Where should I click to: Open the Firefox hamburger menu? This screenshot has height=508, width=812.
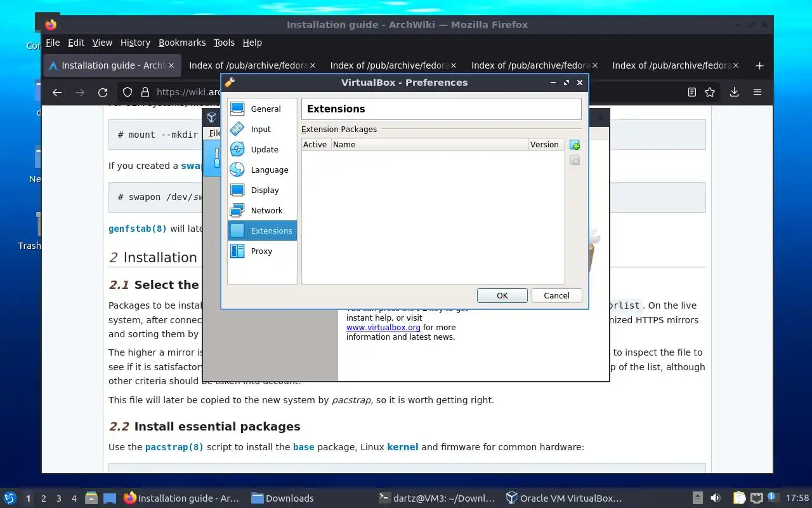tap(757, 92)
